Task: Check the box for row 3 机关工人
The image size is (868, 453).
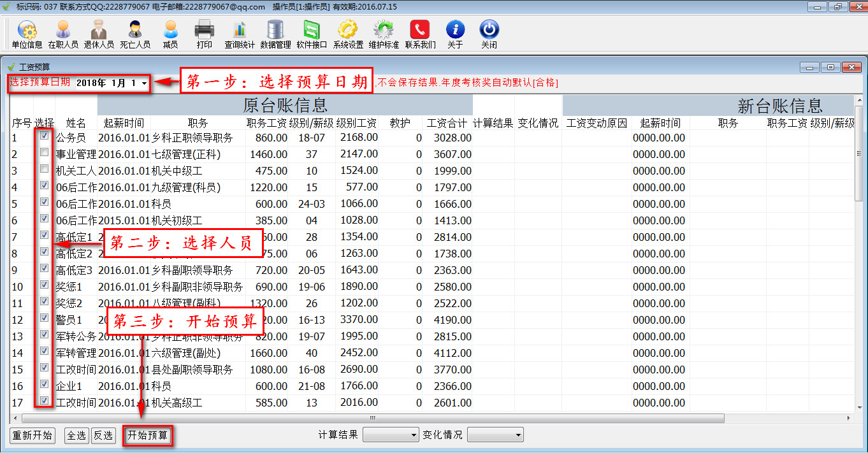Action: [x=44, y=169]
